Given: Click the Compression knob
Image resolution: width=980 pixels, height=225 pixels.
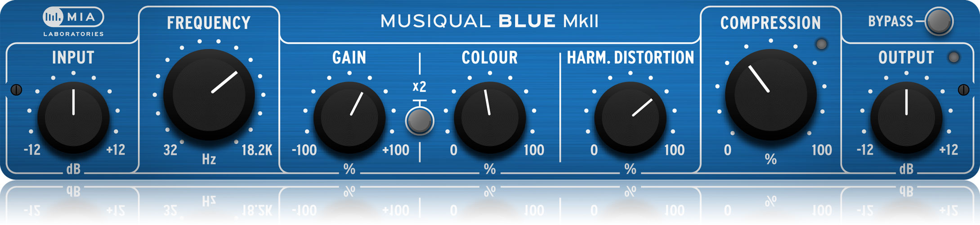Looking at the screenshot, I should pyautogui.click(x=771, y=95).
